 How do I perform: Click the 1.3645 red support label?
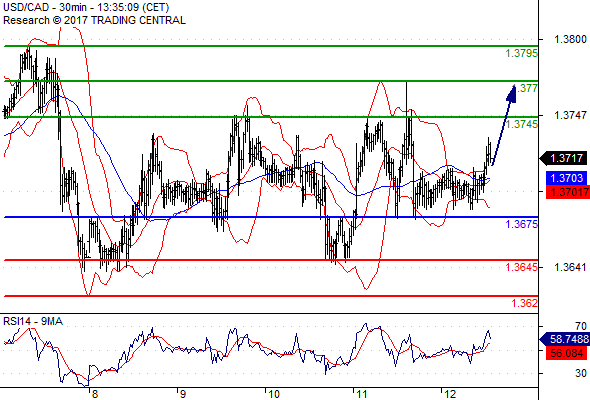(x=522, y=267)
